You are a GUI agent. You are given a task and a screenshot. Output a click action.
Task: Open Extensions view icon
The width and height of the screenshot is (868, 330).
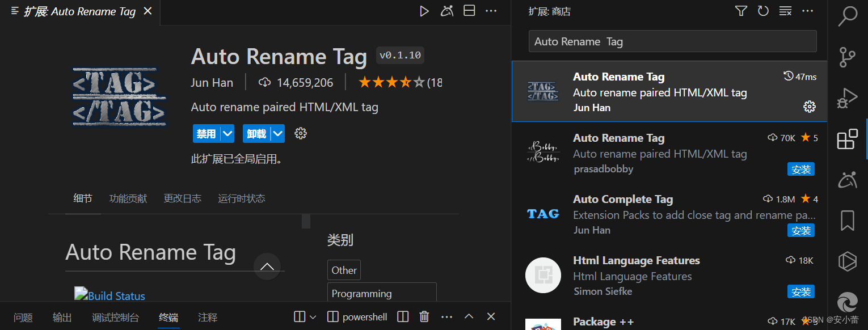coord(848,139)
